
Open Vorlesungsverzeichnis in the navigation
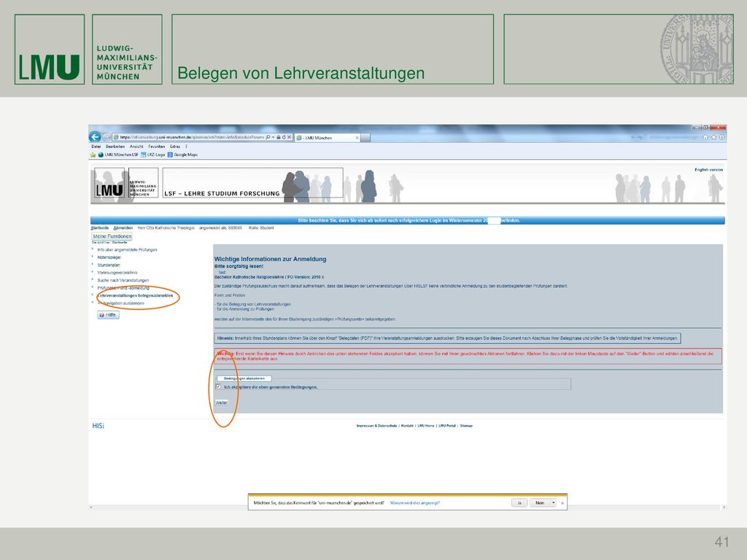point(117,273)
